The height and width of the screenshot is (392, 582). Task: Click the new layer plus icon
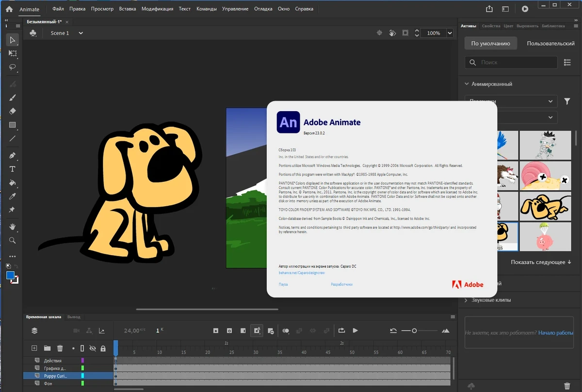(34, 348)
